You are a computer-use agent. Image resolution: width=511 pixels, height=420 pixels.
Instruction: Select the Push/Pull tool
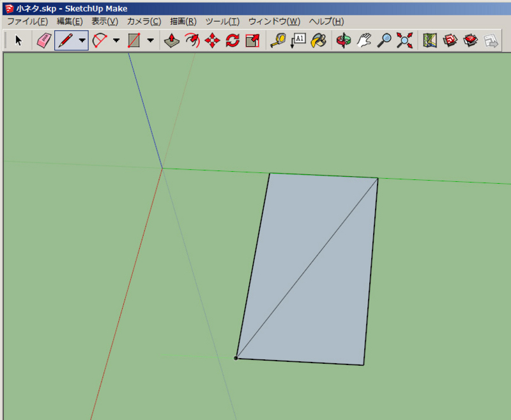click(x=171, y=40)
